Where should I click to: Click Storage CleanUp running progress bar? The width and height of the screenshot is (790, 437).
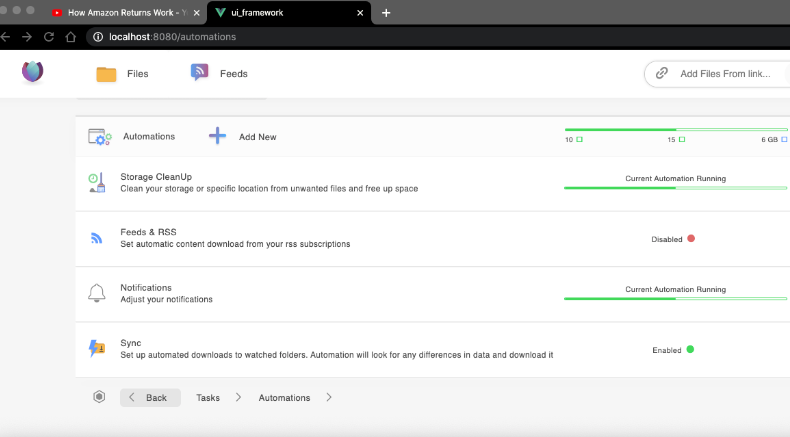pyautogui.click(x=676, y=188)
